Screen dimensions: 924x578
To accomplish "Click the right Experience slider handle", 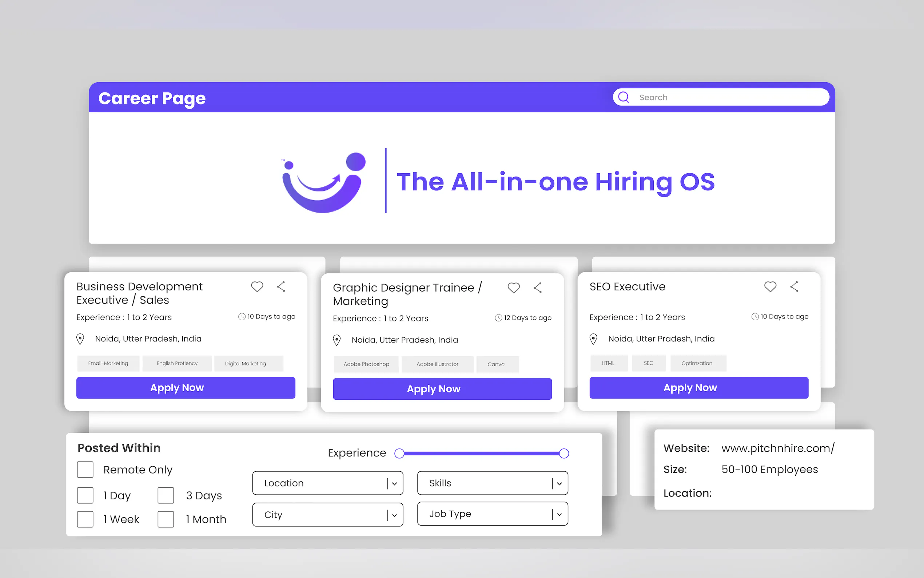I will pyautogui.click(x=564, y=454).
